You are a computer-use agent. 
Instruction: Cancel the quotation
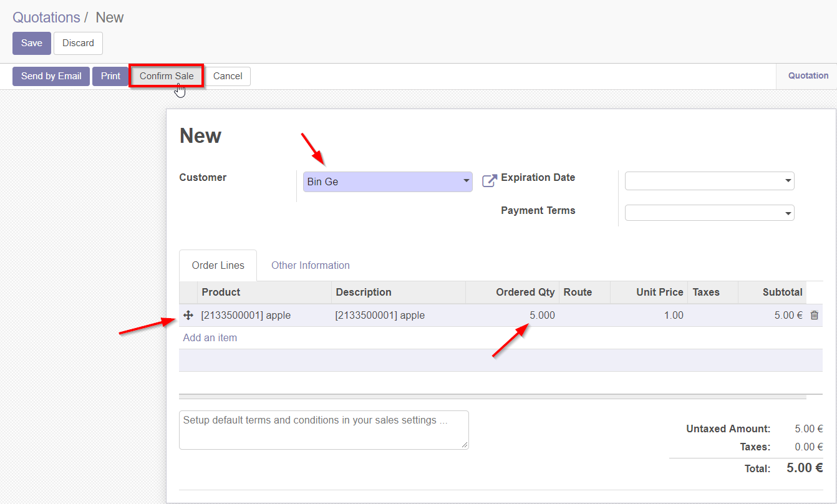pos(228,76)
